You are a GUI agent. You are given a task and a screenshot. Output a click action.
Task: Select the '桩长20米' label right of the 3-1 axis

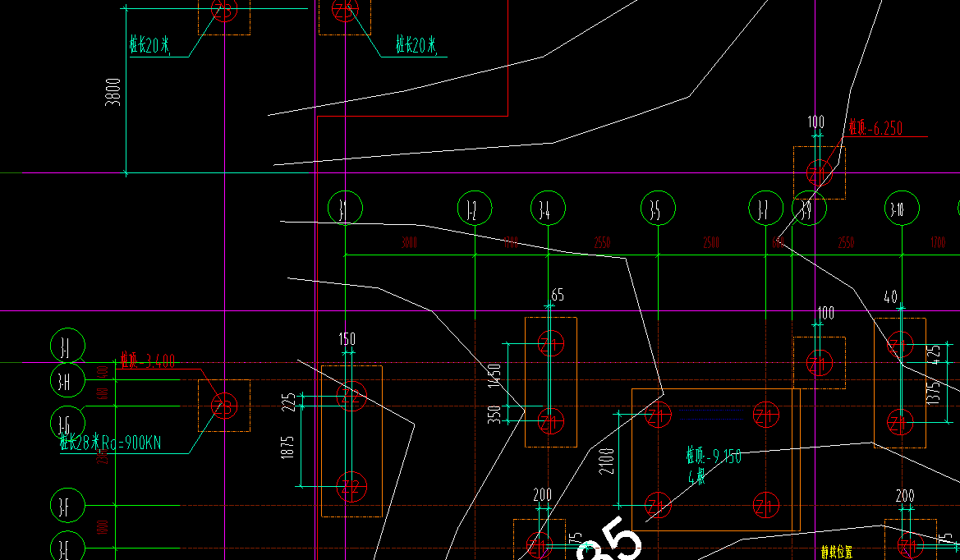click(416, 44)
